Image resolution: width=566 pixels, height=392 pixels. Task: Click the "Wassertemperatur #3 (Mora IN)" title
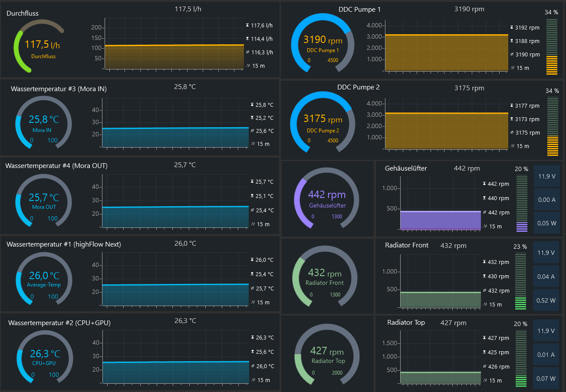click(x=59, y=89)
